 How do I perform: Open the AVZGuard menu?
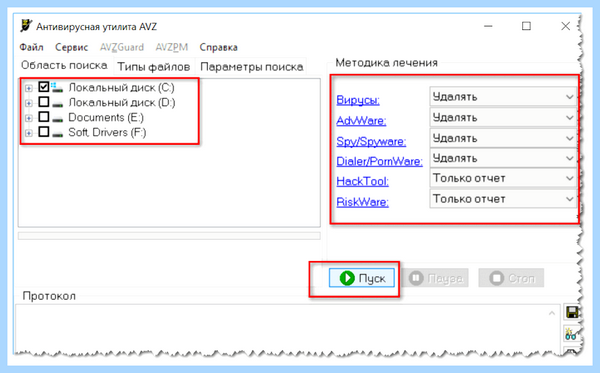tap(122, 47)
